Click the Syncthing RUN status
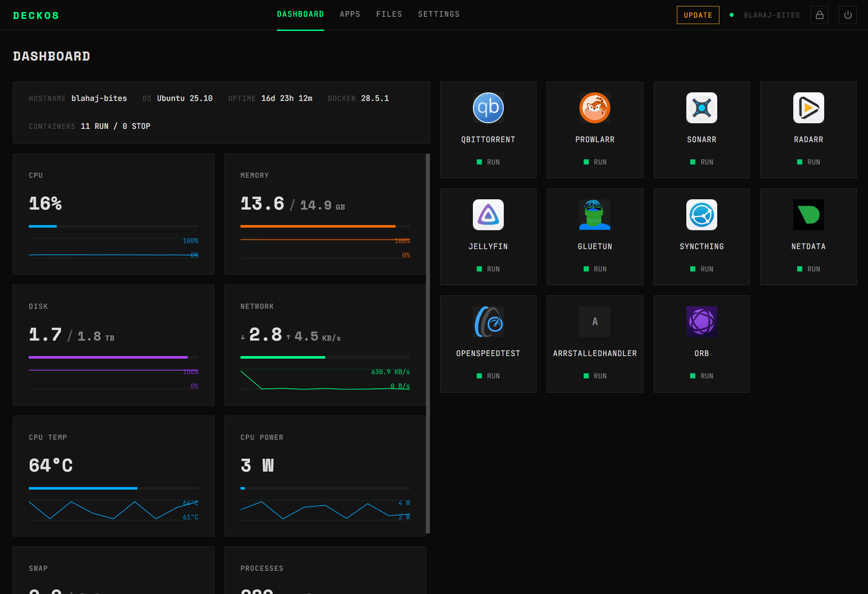This screenshot has width=868, height=594. pos(702,269)
